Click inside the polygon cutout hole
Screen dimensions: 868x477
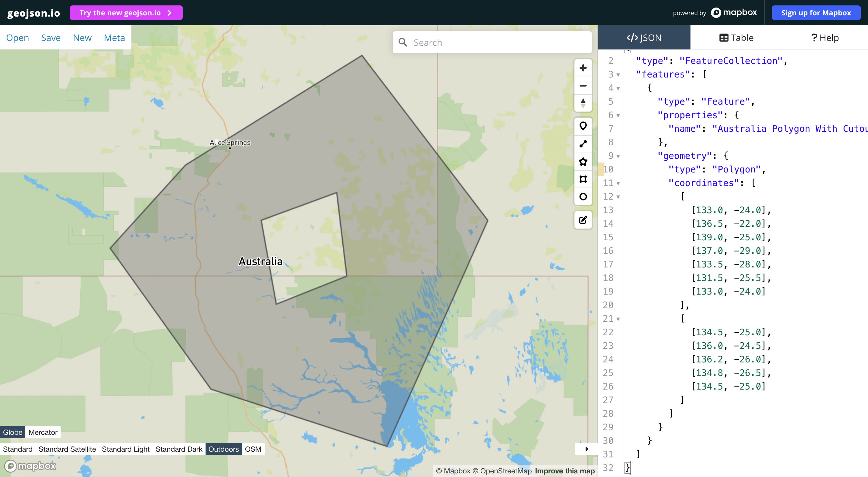coord(305,248)
